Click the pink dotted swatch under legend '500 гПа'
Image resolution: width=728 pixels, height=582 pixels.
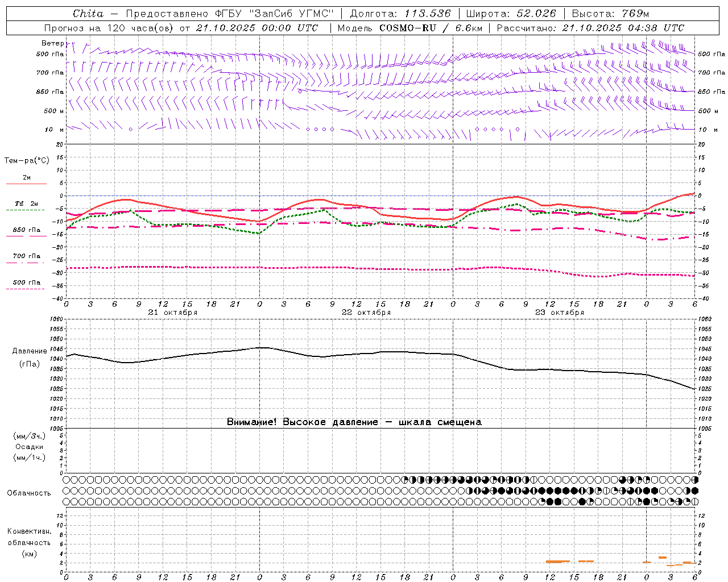[x=25, y=289]
